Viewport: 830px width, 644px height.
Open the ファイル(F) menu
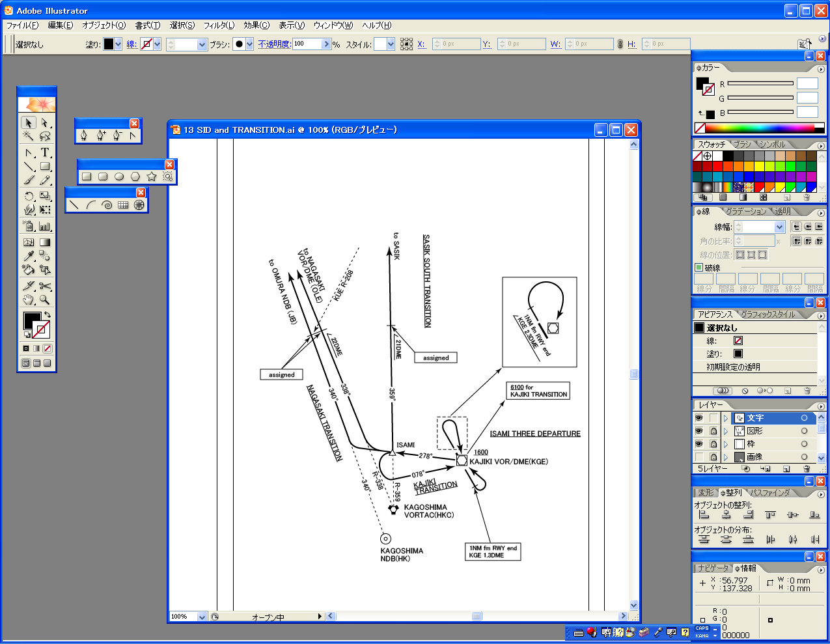pyautogui.click(x=23, y=25)
